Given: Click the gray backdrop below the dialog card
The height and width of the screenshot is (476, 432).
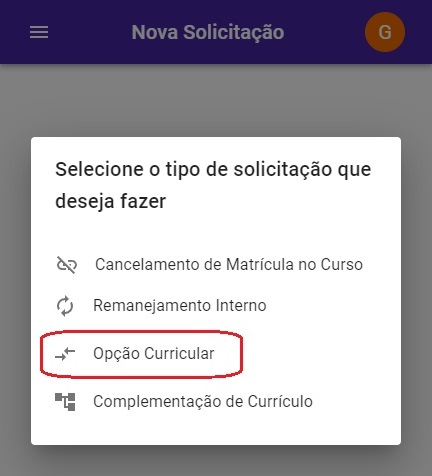Looking at the screenshot, I should coord(216,461).
